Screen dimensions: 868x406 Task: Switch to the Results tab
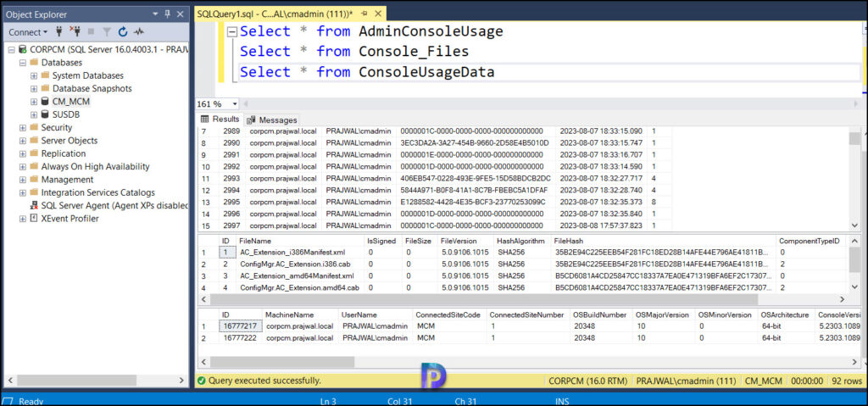(220, 119)
